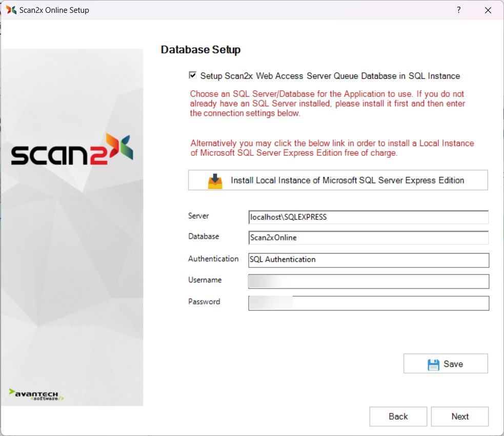This screenshot has height=436, width=504.
Task: Click into the Database field with Scan2xOnline
Action: [x=368, y=238]
